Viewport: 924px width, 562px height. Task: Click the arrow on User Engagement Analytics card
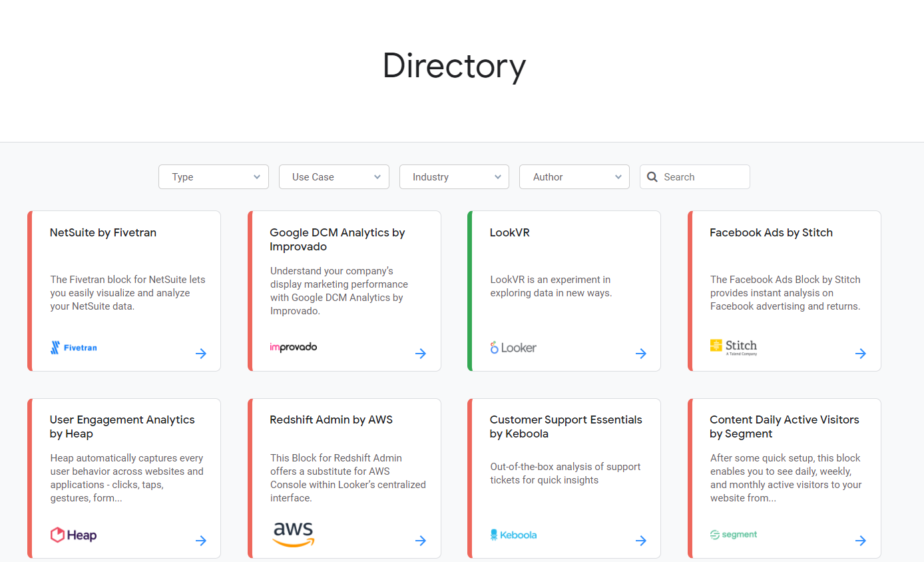pyautogui.click(x=201, y=541)
